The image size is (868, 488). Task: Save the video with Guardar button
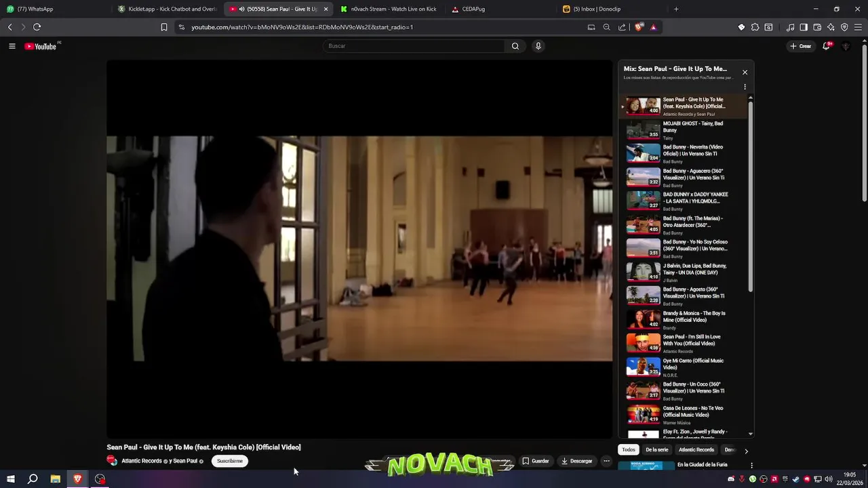[536, 461]
